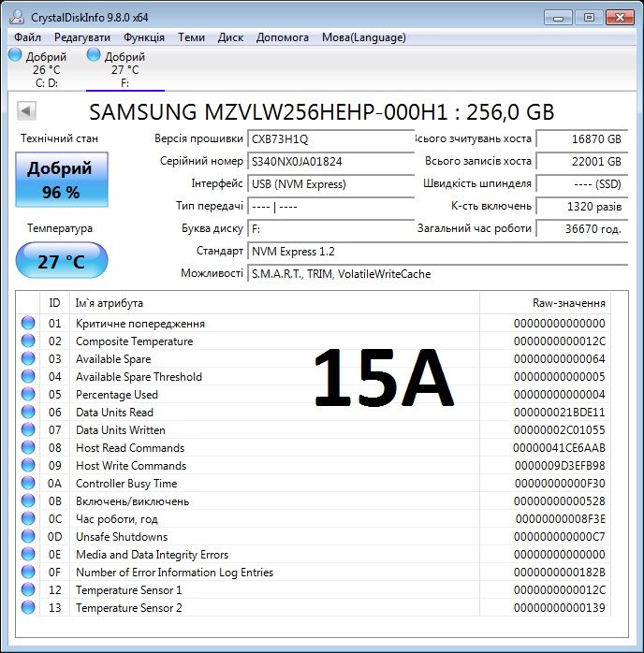
Task: Minimize the CrystalDiskInfo window
Action: (x=558, y=18)
